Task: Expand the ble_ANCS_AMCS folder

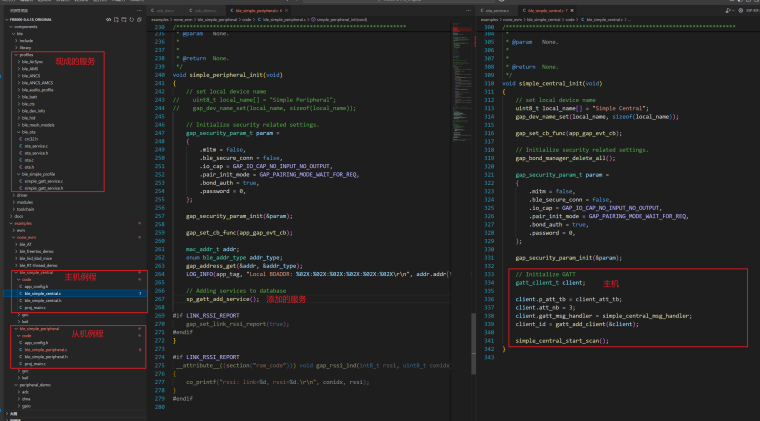Action: pos(37,83)
